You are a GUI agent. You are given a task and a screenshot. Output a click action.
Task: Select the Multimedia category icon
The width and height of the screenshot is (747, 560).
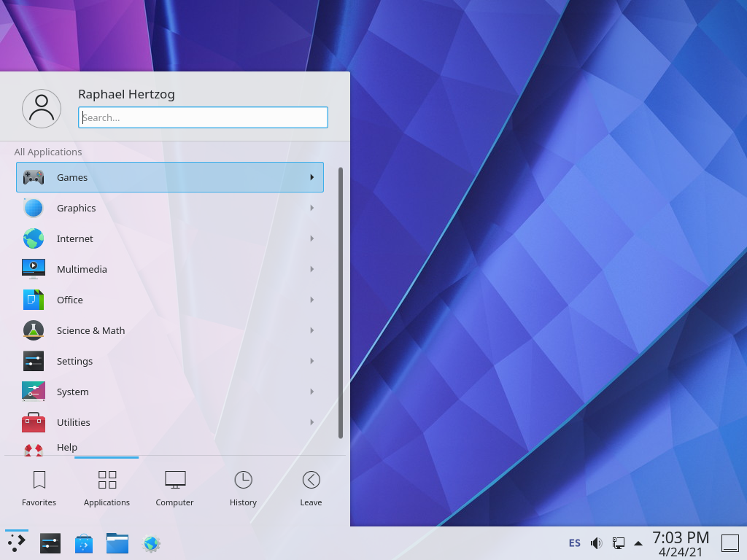33,269
